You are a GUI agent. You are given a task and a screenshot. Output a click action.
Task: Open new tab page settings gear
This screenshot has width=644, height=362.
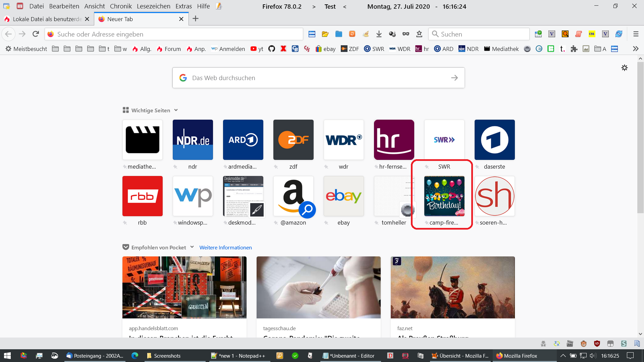tap(624, 68)
